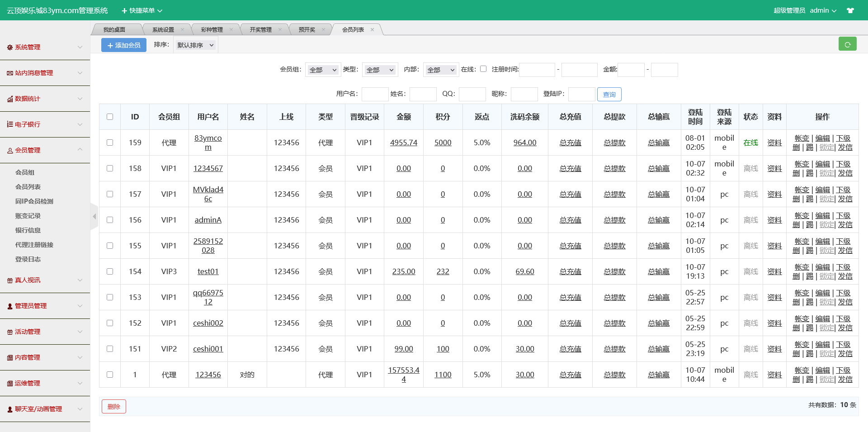Select the checkbox for member ID 154
The image size is (868, 432).
[x=110, y=271]
